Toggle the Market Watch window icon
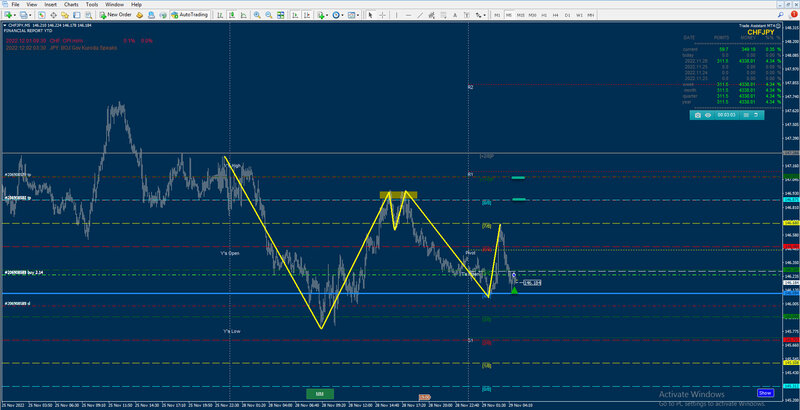This screenshot has width=800, height=410. [x=42, y=15]
